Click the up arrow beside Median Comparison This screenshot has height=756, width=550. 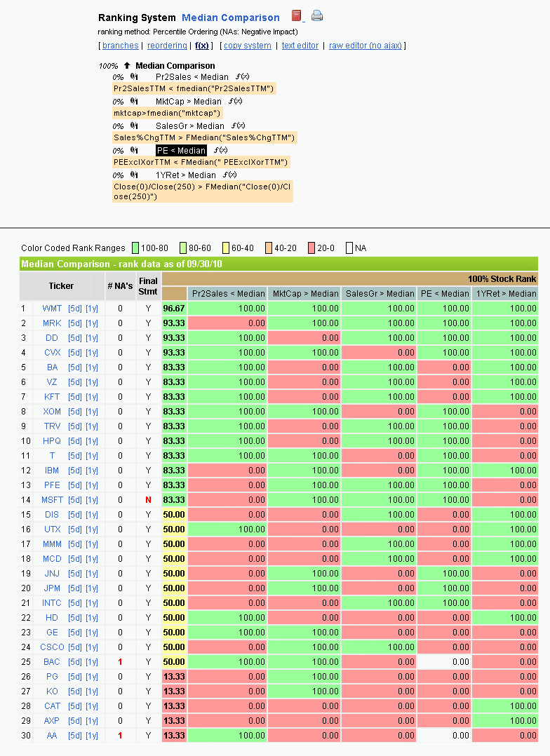(127, 66)
